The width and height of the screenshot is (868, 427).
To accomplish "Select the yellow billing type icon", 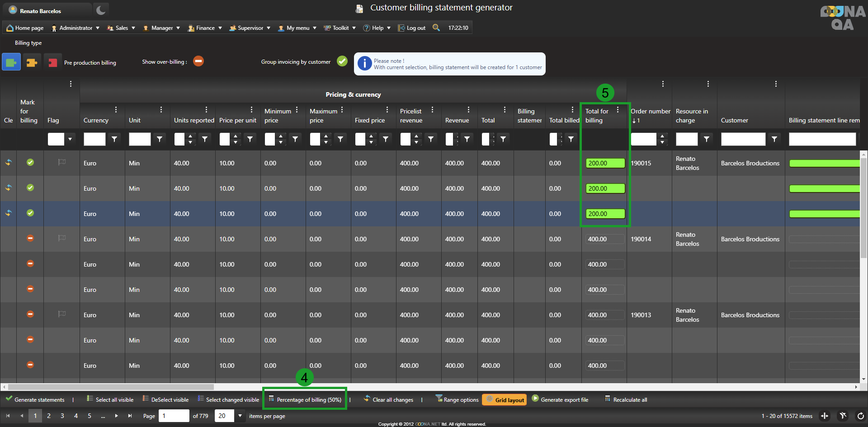I will click(x=32, y=62).
